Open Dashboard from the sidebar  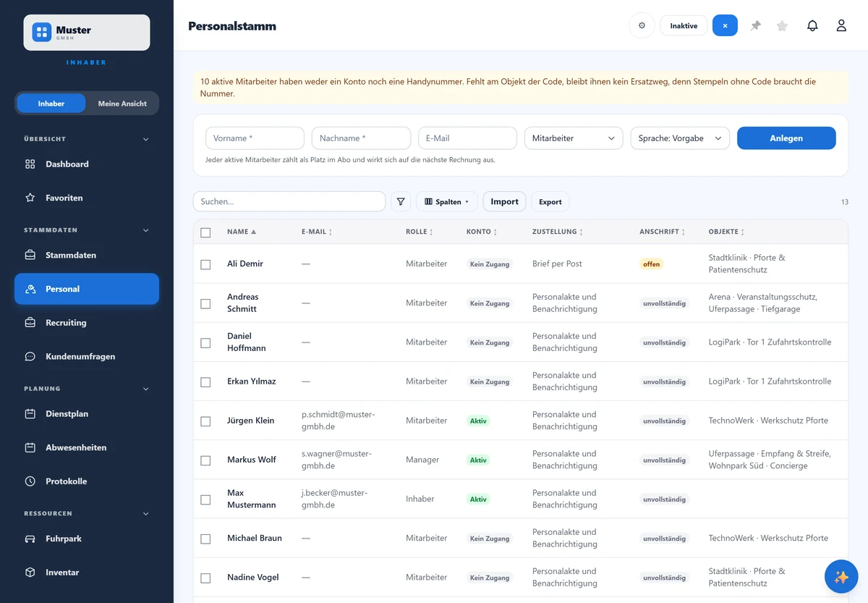pos(87,164)
